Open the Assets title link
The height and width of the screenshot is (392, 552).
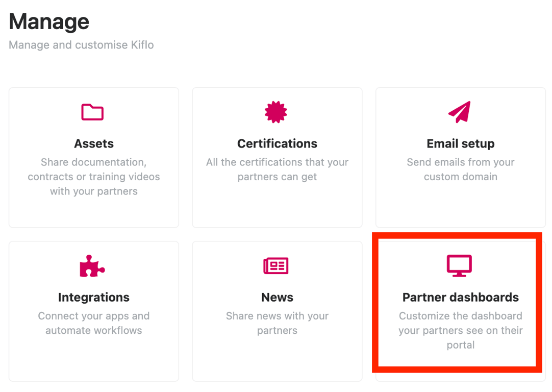(94, 144)
